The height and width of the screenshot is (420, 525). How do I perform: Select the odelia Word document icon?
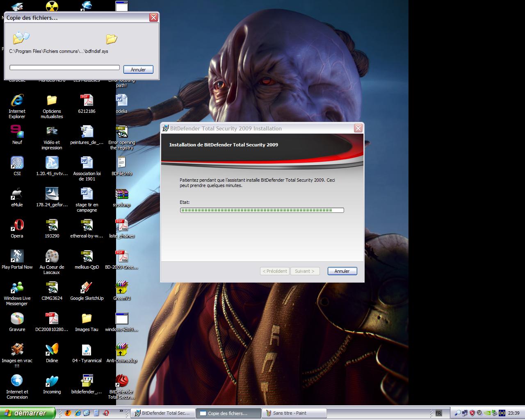121,103
